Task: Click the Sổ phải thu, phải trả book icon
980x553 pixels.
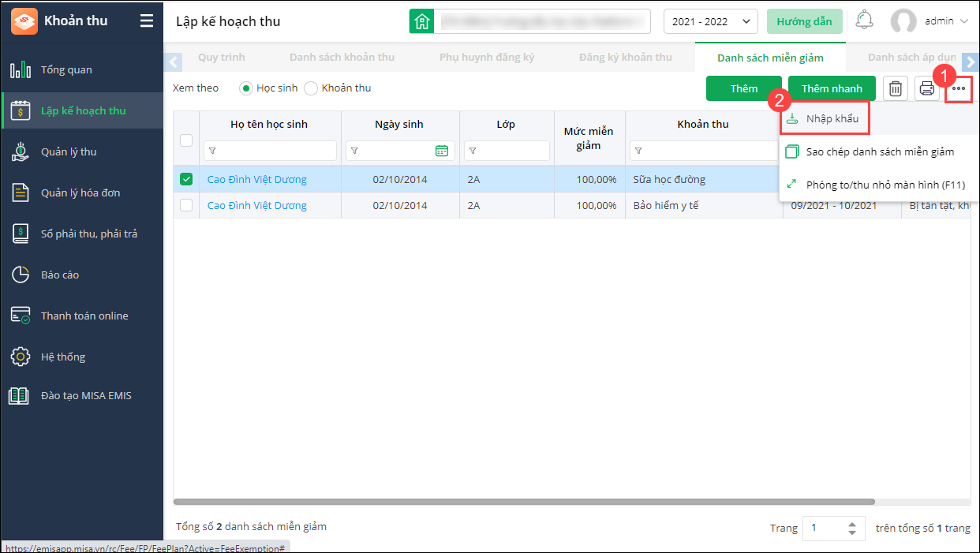Action: tap(21, 234)
